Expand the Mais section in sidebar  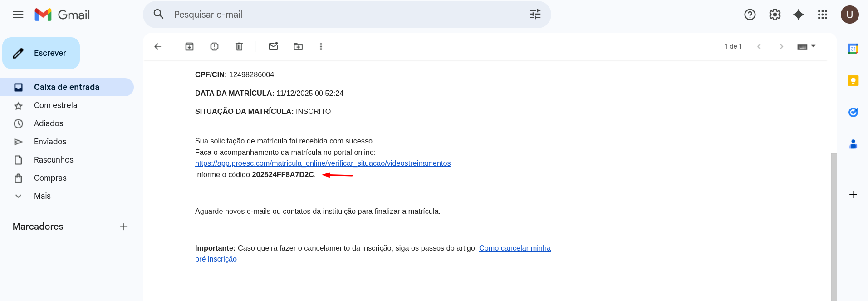tap(42, 196)
